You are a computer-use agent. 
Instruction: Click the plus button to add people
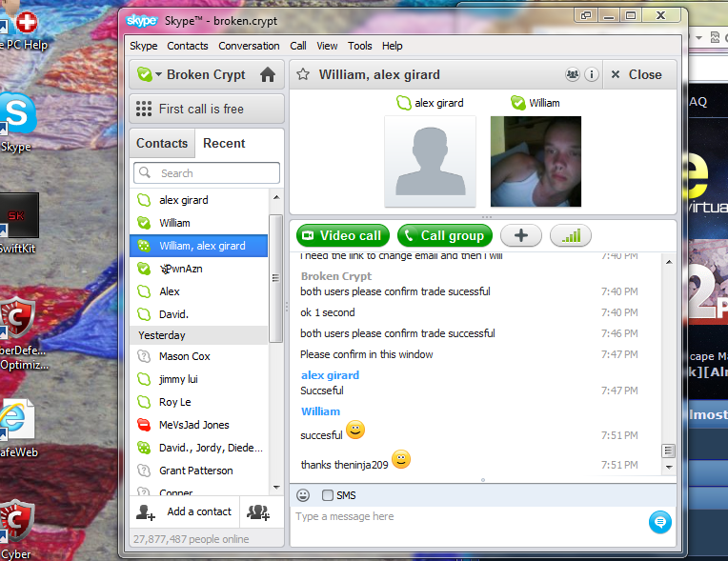coord(521,235)
